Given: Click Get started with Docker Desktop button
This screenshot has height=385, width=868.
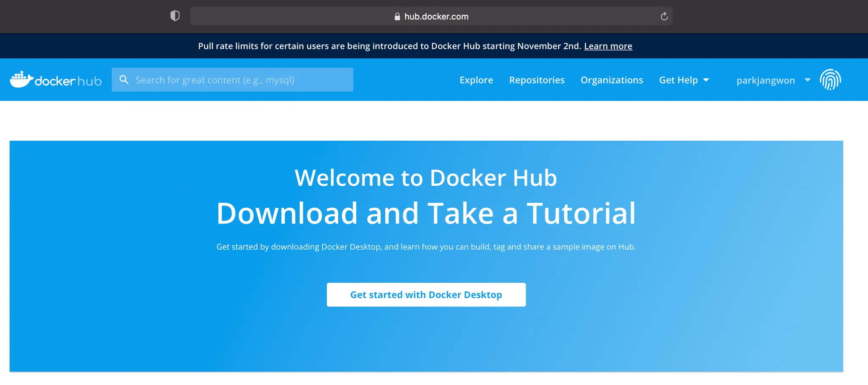Looking at the screenshot, I should tap(426, 295).
